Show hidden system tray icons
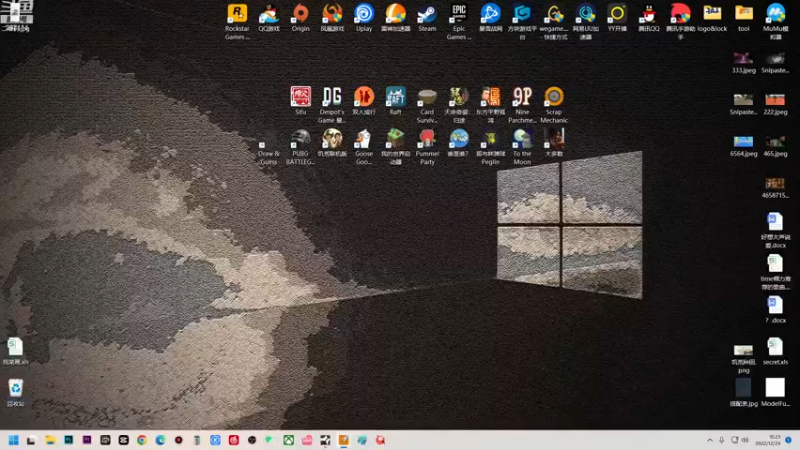 point(710,440)
